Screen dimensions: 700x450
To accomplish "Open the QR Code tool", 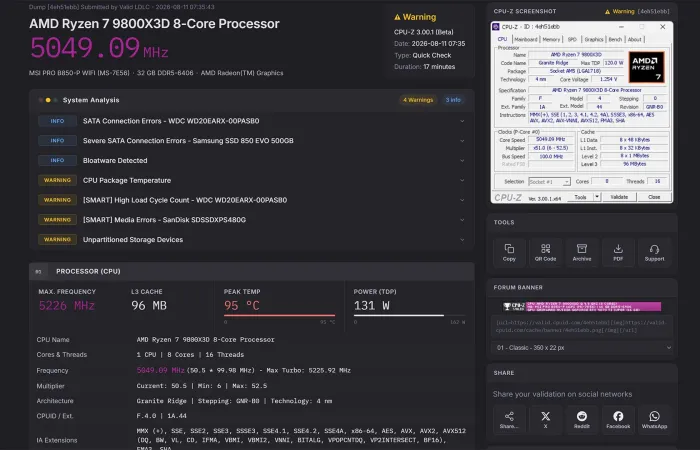I will (545, 252).
